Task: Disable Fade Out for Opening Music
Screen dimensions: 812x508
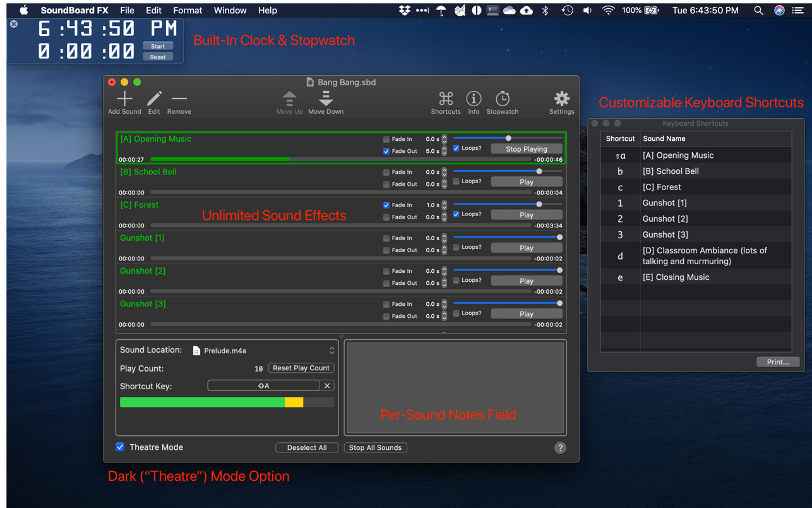Action: pyautogui.click(x=386, y=152)
